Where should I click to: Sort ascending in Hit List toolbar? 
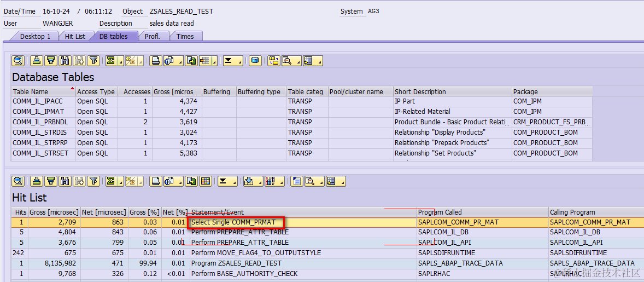pos(37,181)
